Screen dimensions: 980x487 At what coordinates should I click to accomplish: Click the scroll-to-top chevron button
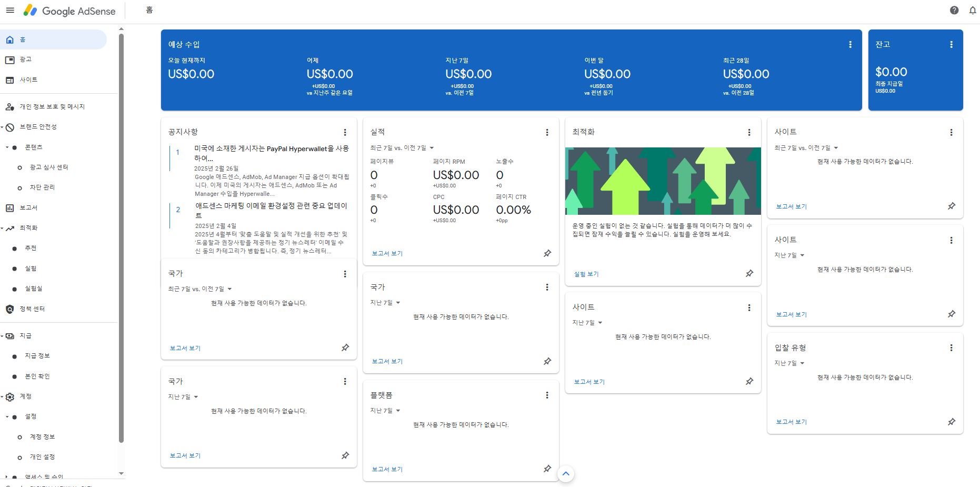pyautogui.click(x=565, y=474)
